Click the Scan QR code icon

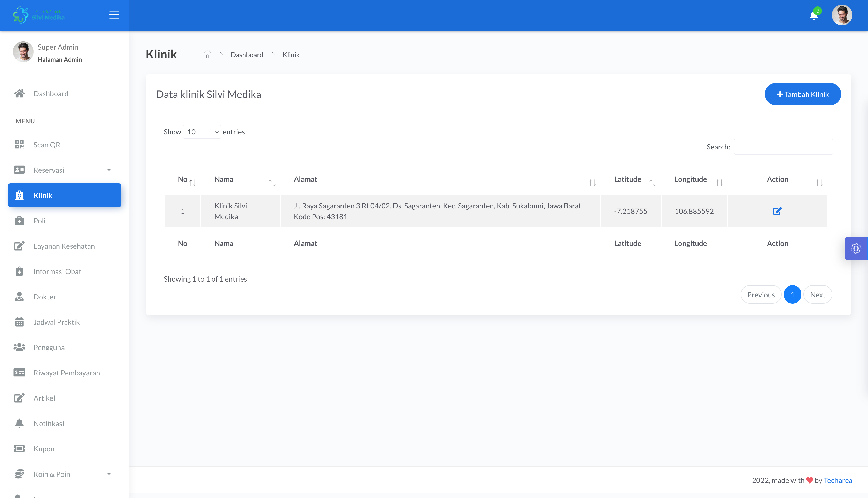click(x=19, y=145)
